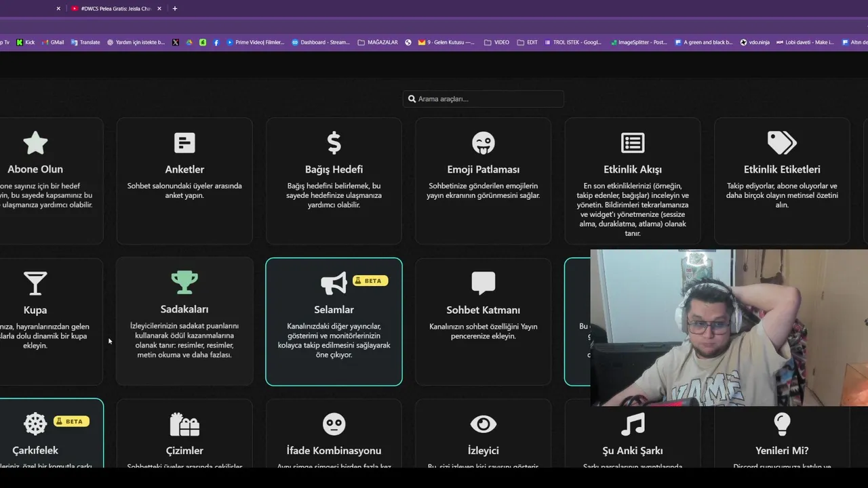Open the vdo.ninja bookmark
The image size is (868, 488).
[x=755, y=42]
